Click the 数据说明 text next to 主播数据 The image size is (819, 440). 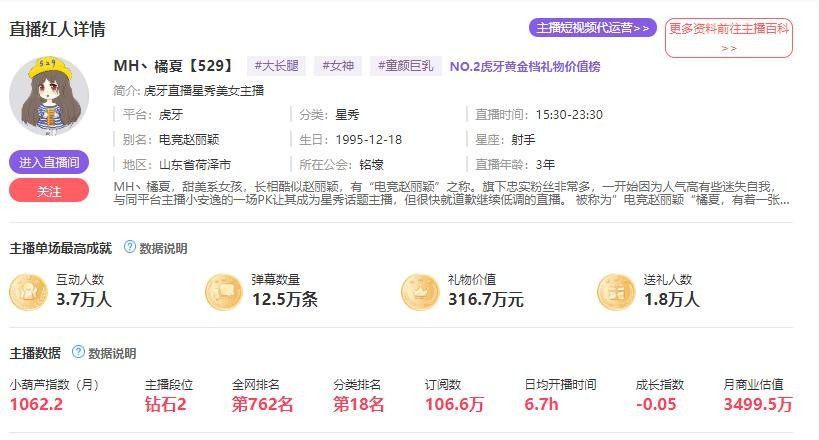tap(112, 353)
